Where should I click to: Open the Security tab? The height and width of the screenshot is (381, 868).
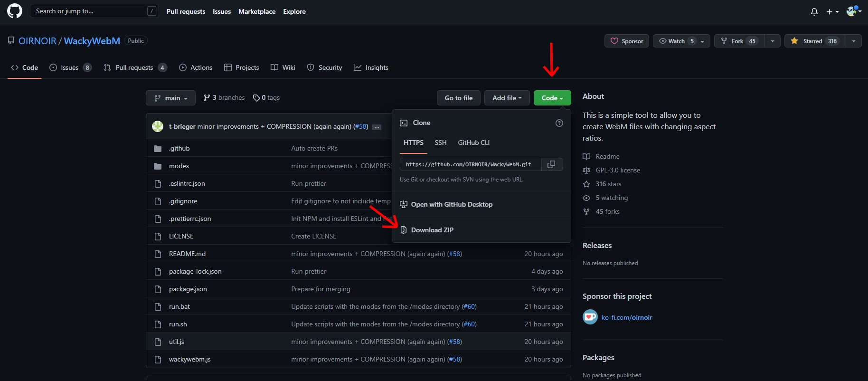click(x=325, y=67)
